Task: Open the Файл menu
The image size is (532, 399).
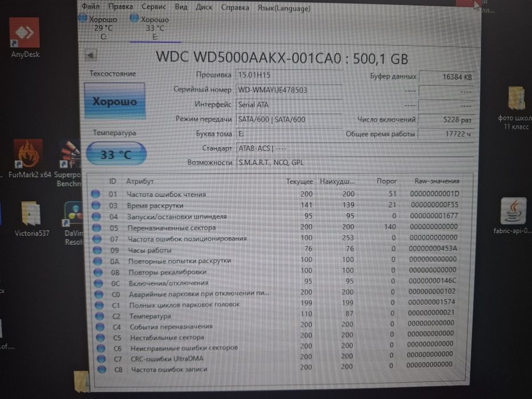Action: click(x=90, y=6)
